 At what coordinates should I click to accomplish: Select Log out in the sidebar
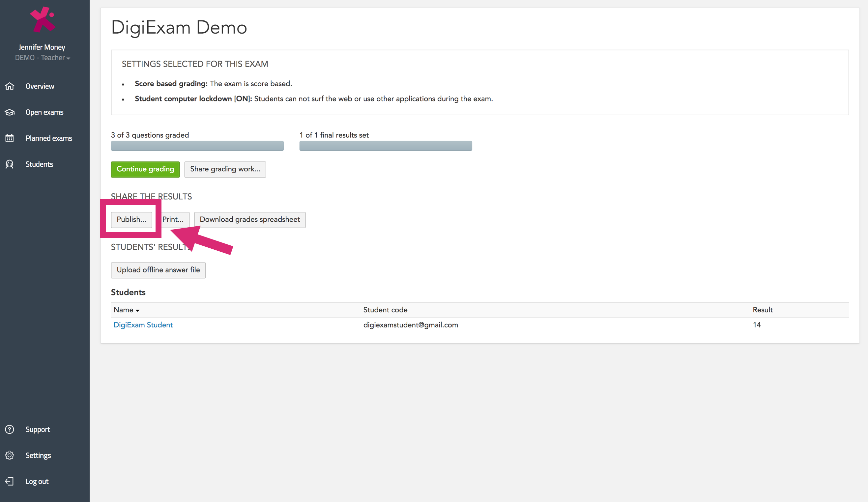click(37, 481)
